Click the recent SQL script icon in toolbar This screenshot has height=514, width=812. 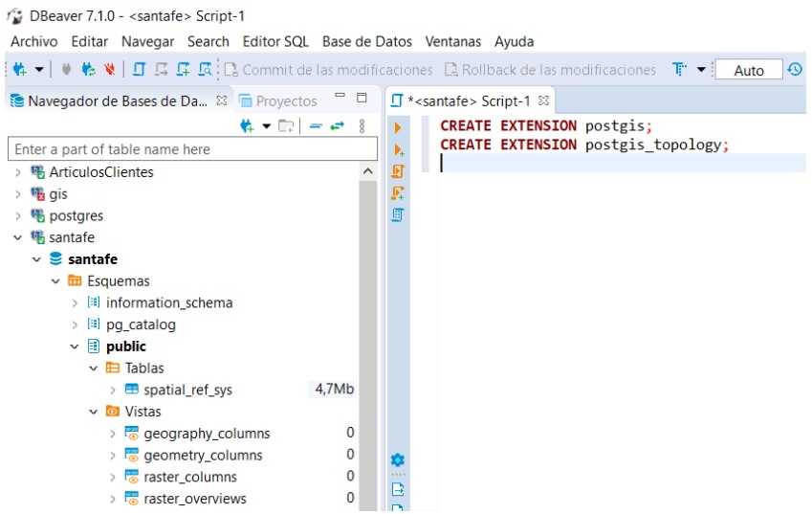(161, 70)
